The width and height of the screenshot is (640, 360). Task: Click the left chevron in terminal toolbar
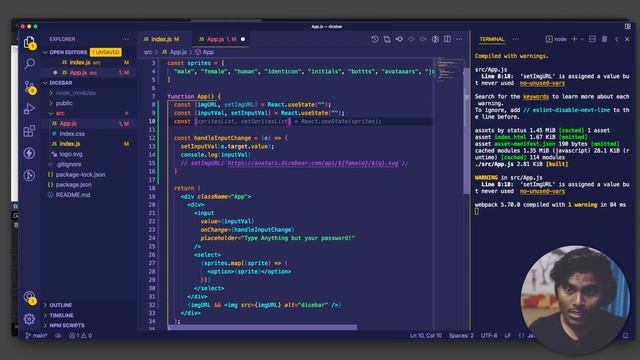617,39
